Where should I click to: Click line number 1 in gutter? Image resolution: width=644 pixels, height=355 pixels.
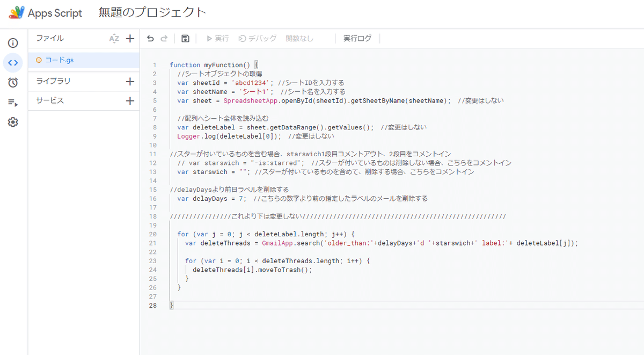coord(155,65)
